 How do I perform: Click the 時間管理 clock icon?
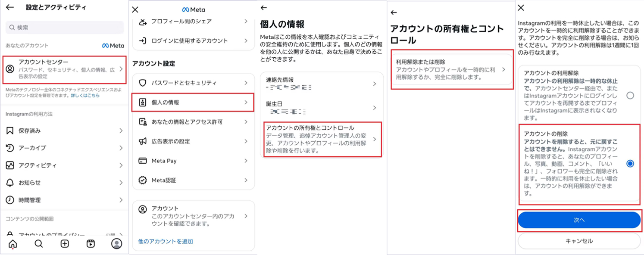[x=10, y=200]
